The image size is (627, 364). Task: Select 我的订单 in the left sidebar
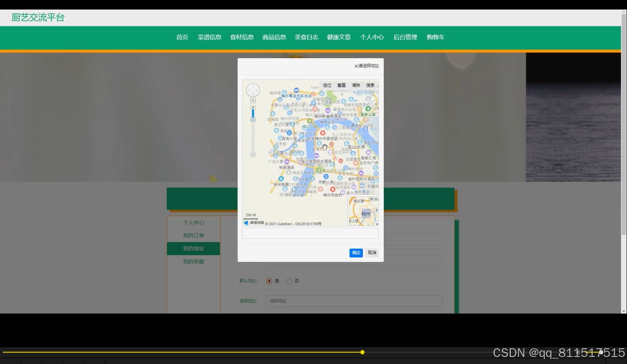click(194, 235)
